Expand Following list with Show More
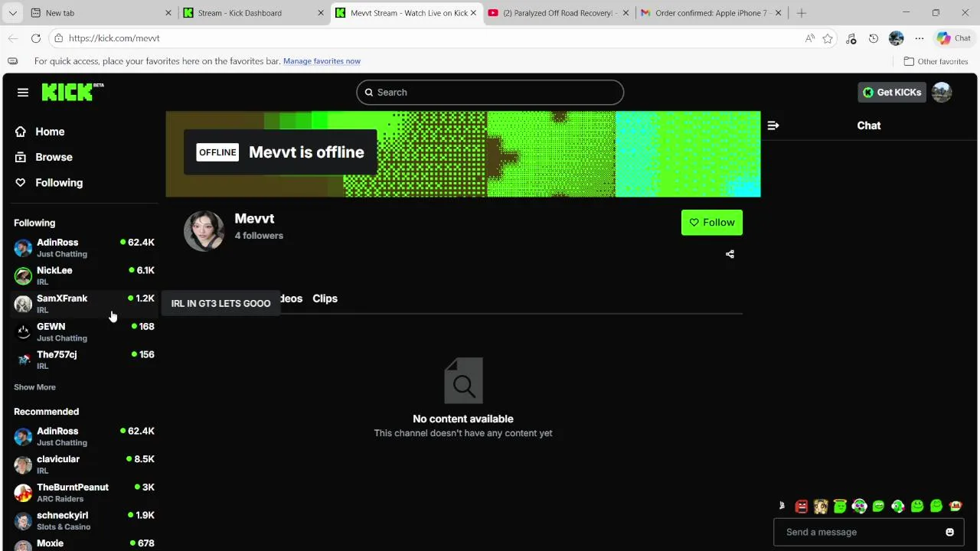Image resolution: width=980 pixels, height=551 pixels. pos(34,387)
